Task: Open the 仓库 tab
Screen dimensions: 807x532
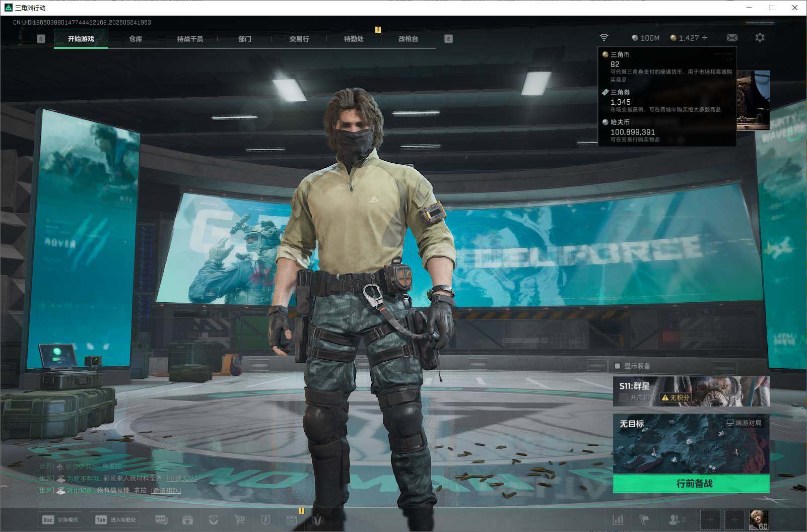Action: click(x=136, y=39)
